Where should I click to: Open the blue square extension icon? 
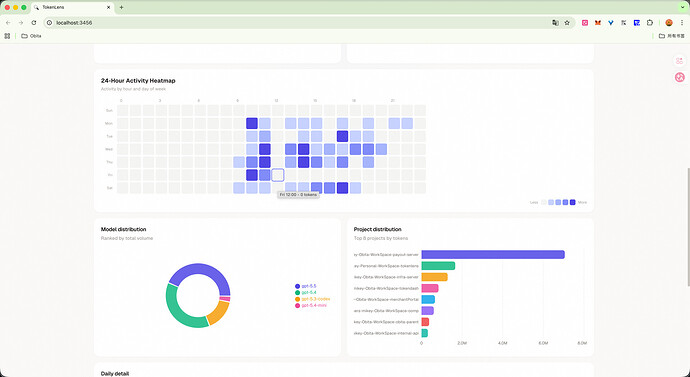pos(637,22)
